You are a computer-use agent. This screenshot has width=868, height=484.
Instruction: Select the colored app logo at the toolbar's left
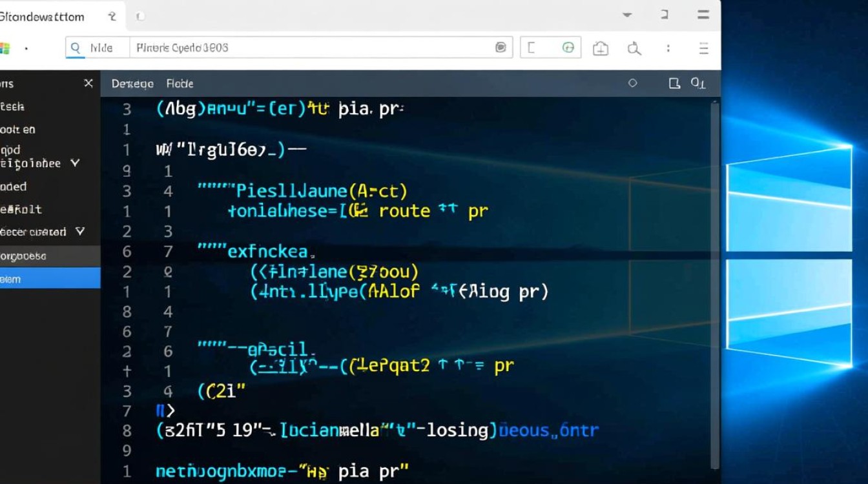coord(5,47)
